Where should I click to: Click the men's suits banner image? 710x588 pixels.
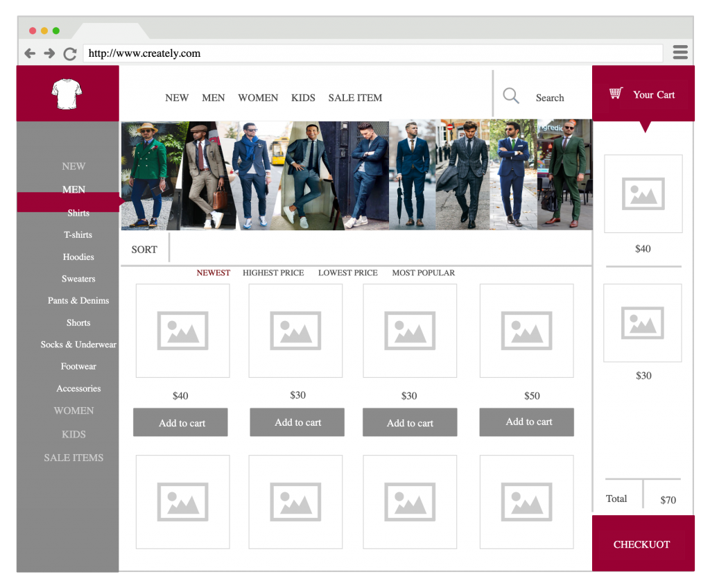pos(356,175)
